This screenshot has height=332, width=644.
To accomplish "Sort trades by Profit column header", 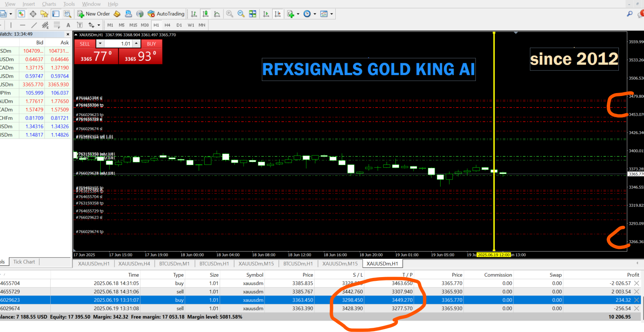I will pyautogui.click(x=633, y=275).
